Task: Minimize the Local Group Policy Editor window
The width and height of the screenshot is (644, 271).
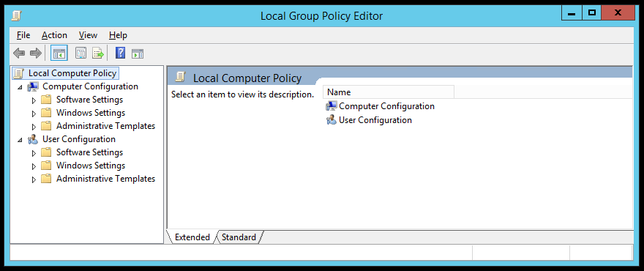Action: (572, 13)
